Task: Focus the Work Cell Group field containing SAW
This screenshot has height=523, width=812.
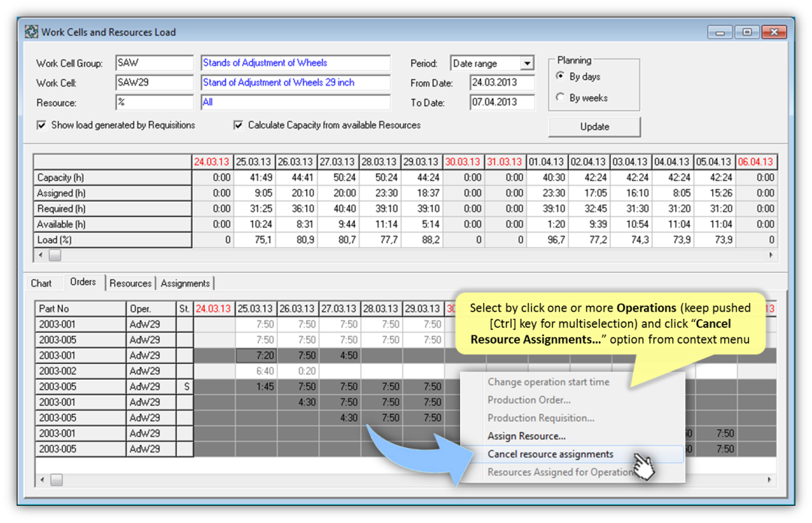Action: pyautogui.click(x=155, y=63)
